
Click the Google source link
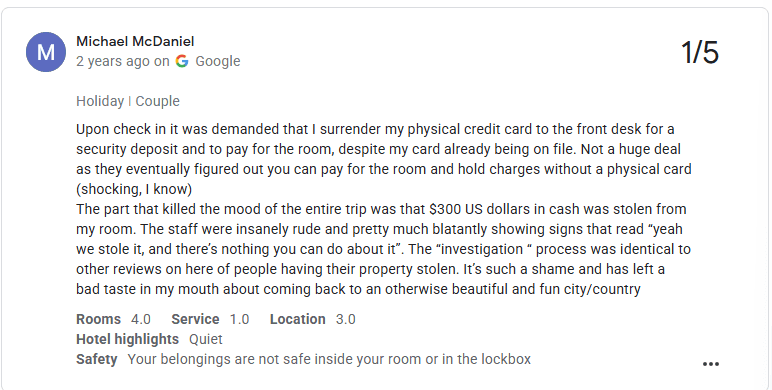(218, 61)
